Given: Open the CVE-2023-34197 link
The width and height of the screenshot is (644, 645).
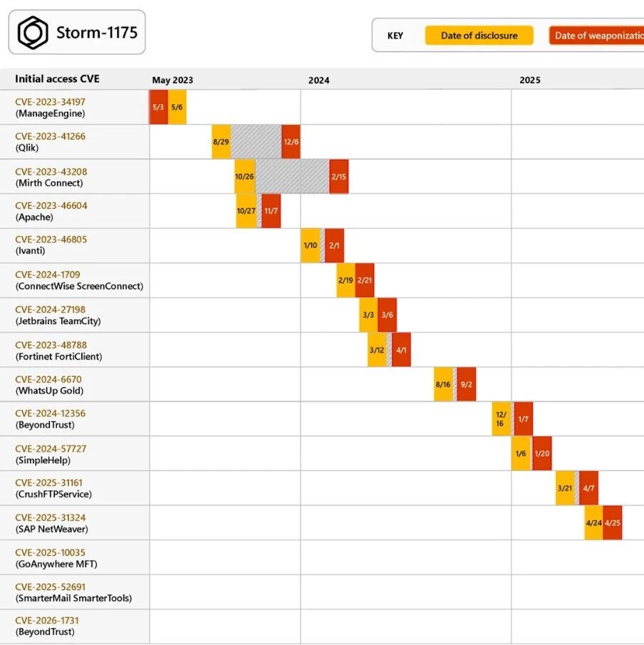Looking at the screenshot, I should coord(50,102).
